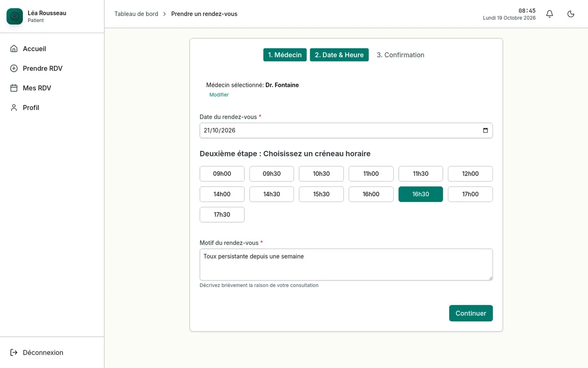This screenshot has height=368, width=588.
Task: Choose the 14h30 time slot
Action: click(x=271, y=194)
